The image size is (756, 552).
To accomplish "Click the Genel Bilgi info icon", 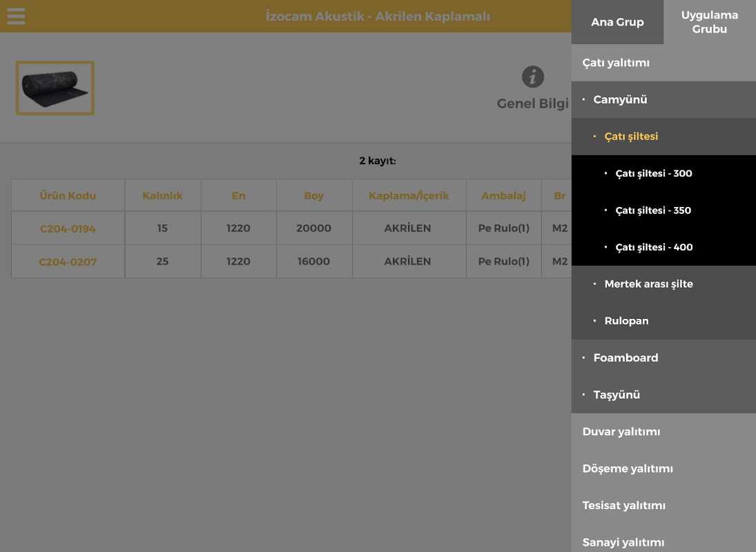I will [533, 77].
